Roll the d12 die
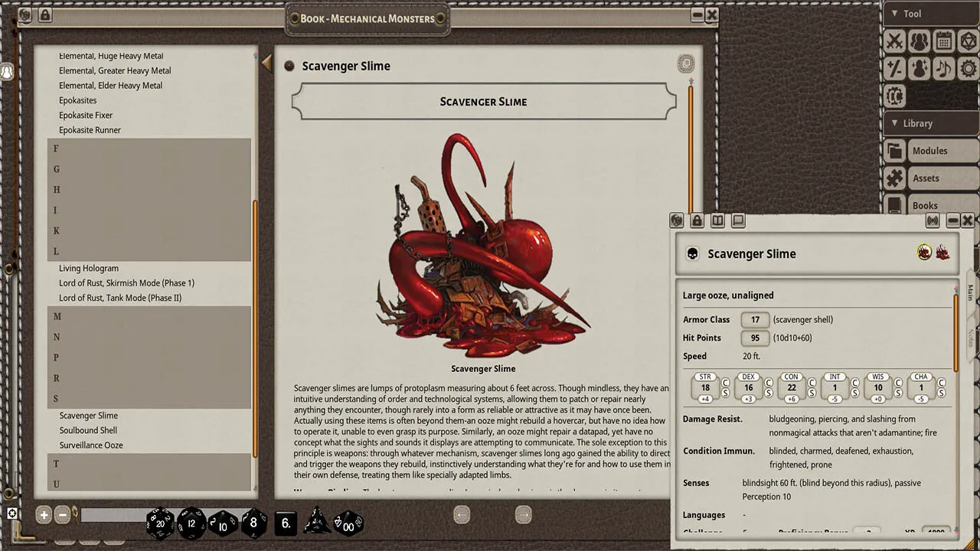 tap(191, 523)
